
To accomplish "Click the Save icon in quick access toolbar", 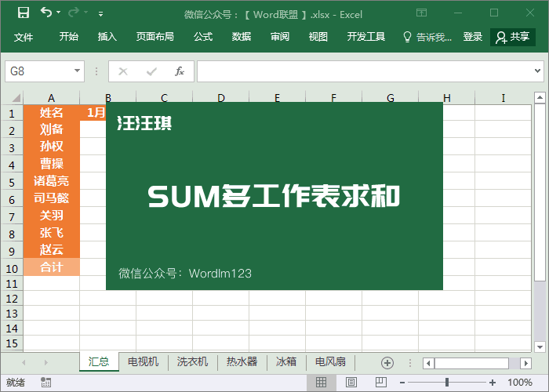I will (x=24, y=13).
